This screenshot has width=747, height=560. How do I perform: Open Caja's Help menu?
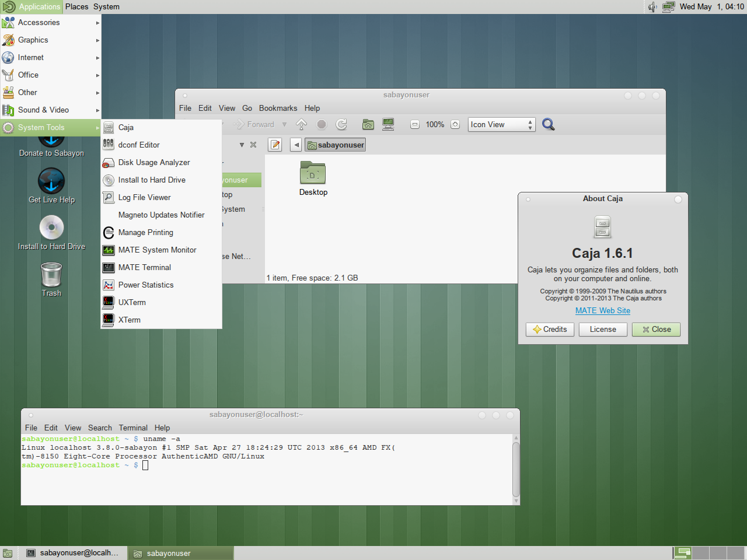pos(312,108)
